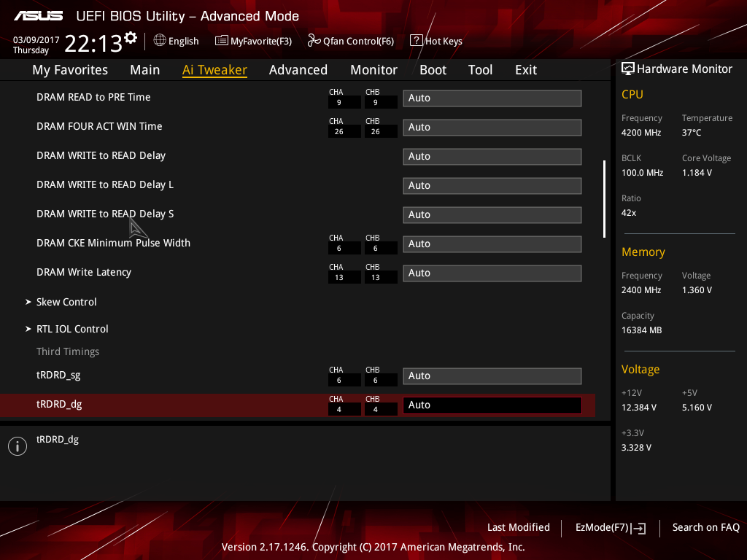Open MyFavorite(F3) menu
Image resolution: width=747 pixels, height=560 pixels.
point(261,42)
